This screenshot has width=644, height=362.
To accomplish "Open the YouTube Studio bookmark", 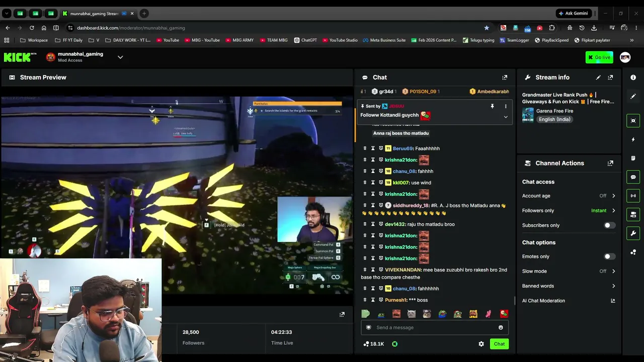I will pos(340,40).
